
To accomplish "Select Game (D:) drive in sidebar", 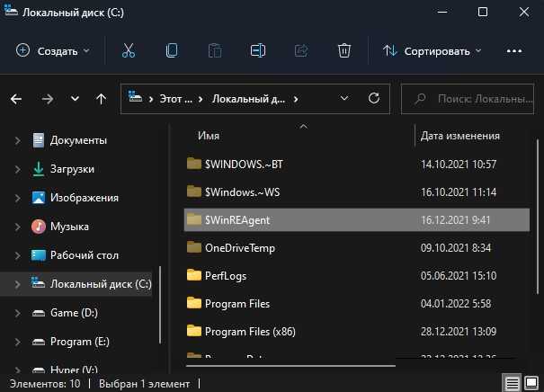I will point(74,313).
